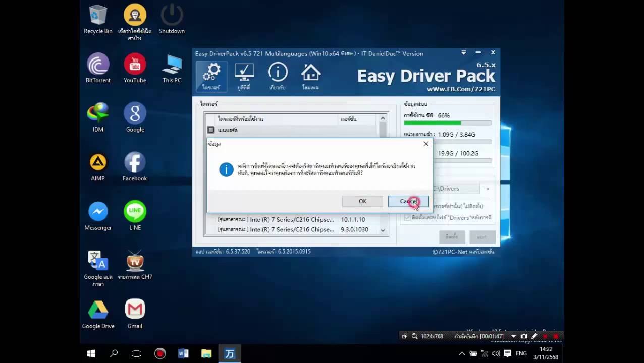Click the recorder window-select icon

[404, 336]
